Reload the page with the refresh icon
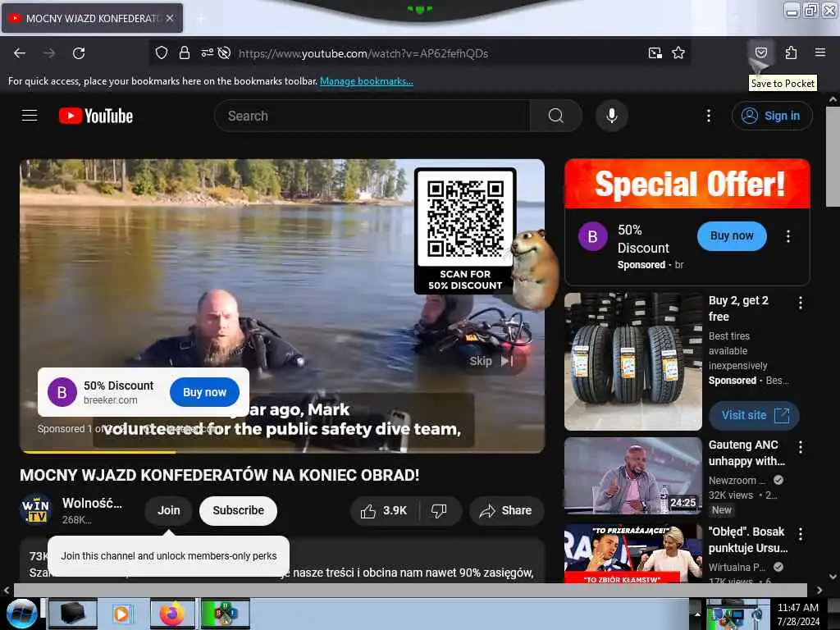The width and height of the screenshot is (840, 630). (79, 53)
